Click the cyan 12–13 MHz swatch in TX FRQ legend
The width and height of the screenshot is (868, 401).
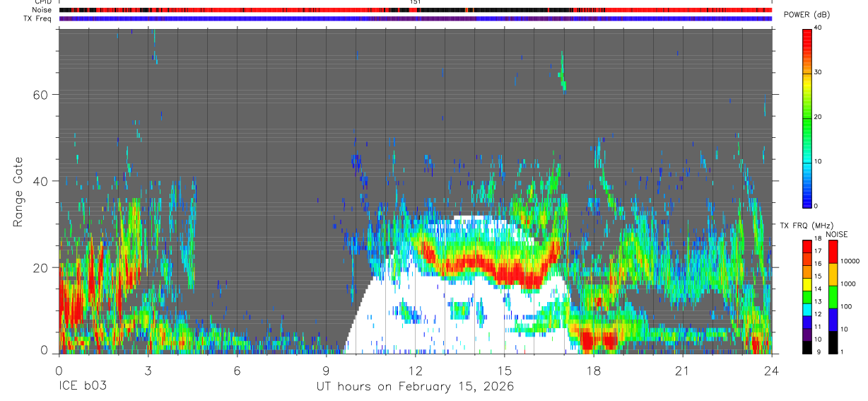[807, 310]
